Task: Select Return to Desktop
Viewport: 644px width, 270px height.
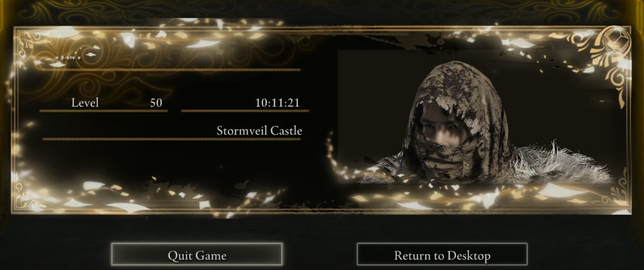Action: (x=442, y=254)
